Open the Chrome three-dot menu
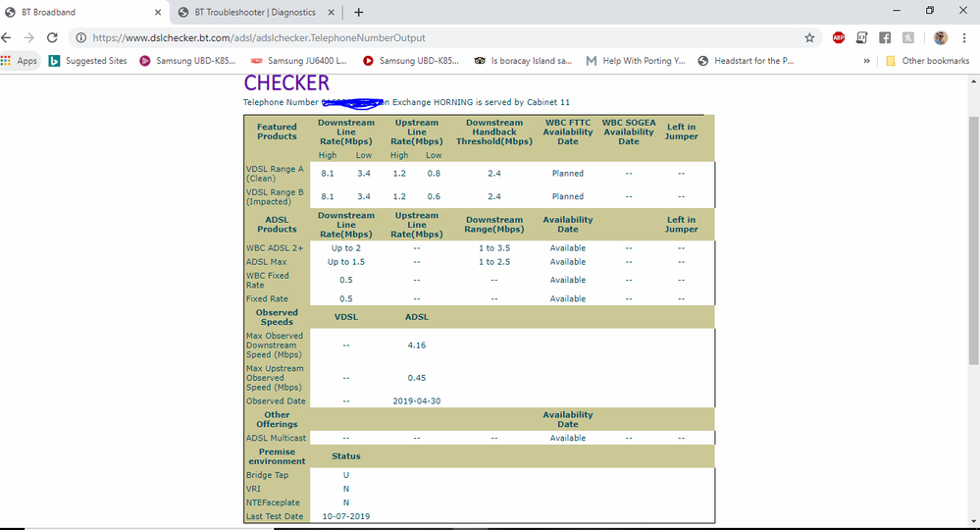 click(x=966, y=37)
